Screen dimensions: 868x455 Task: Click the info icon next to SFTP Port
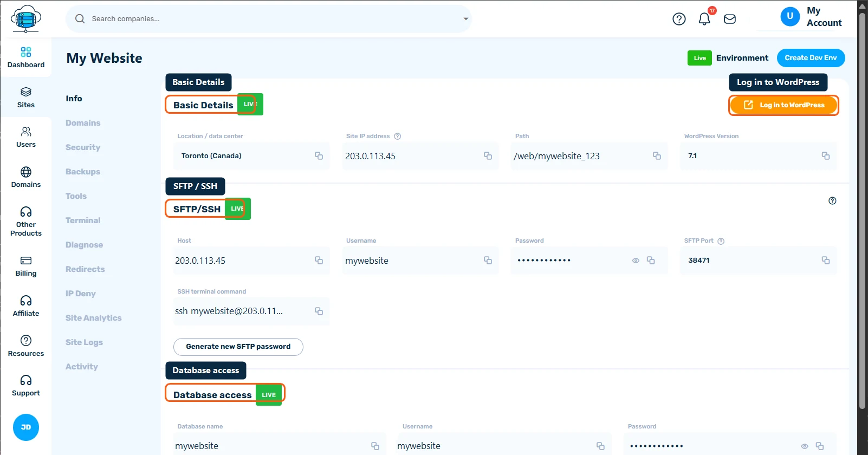coord(721,241)
